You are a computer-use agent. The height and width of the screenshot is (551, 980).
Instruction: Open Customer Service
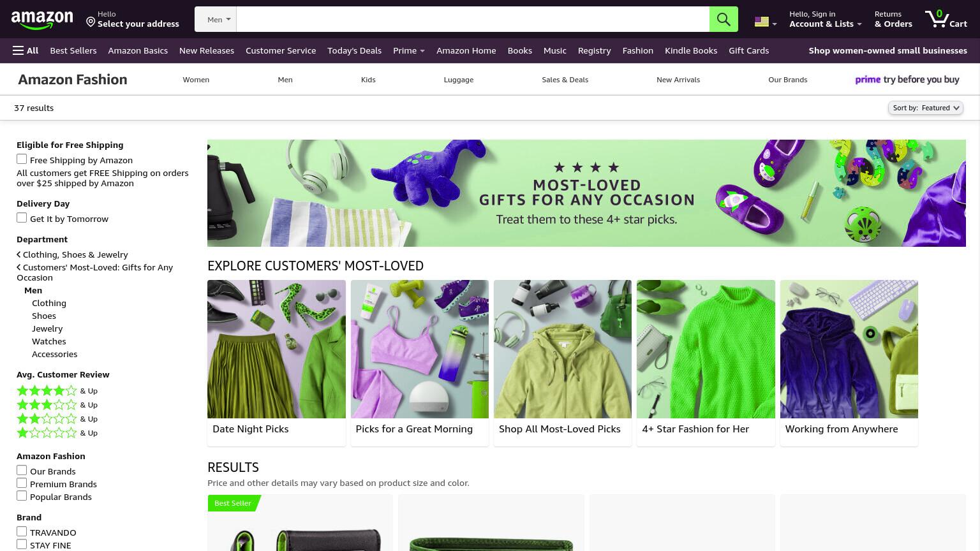click(281, 50)
